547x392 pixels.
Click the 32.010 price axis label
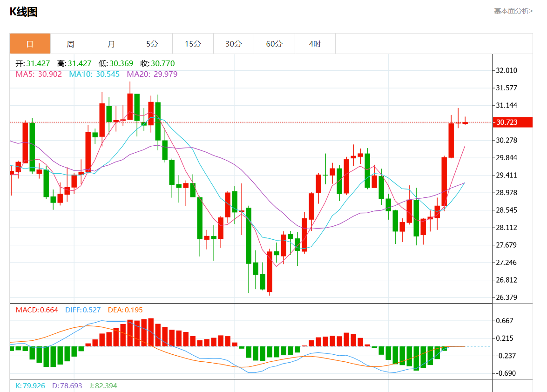(506, 70)
